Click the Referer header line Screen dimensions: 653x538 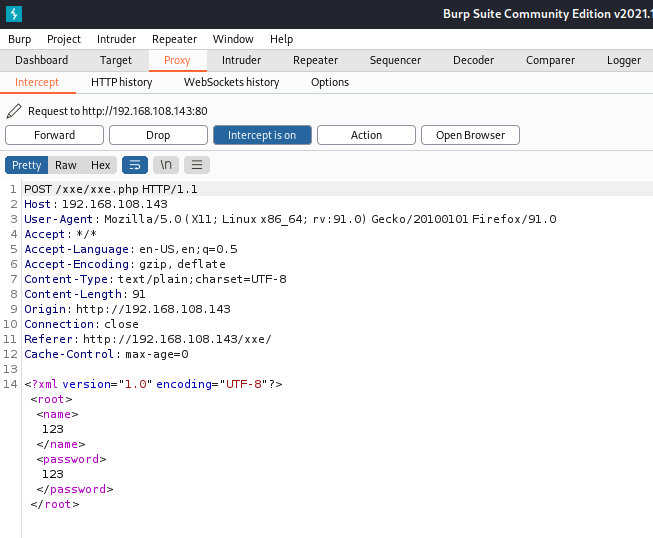[x=148, y=339]
